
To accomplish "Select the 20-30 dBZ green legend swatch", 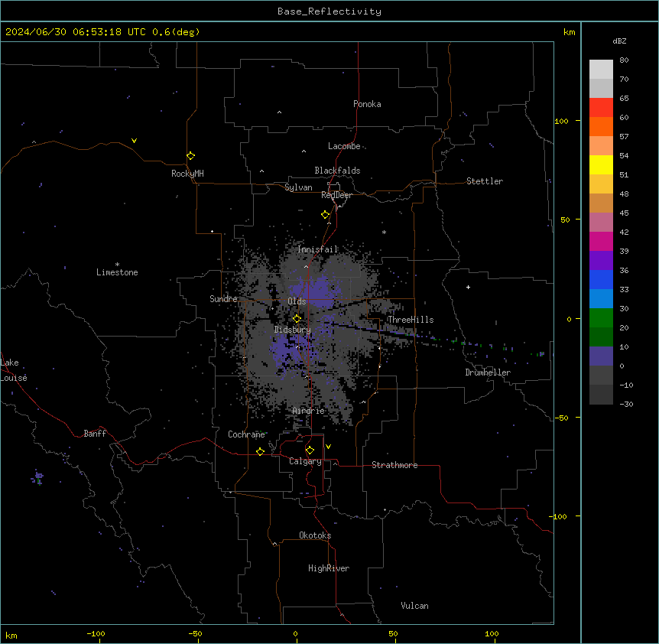I will [x=601, y=318].
